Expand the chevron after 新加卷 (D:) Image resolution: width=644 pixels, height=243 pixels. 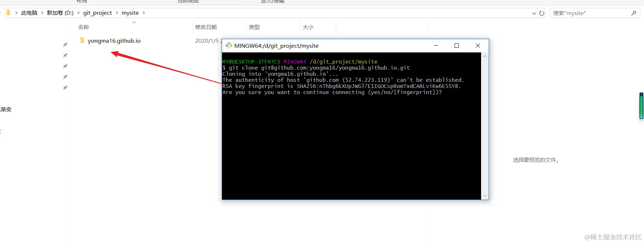coord(79,13)
